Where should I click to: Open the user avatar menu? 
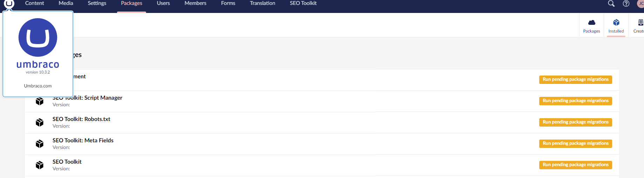point(640,3)
